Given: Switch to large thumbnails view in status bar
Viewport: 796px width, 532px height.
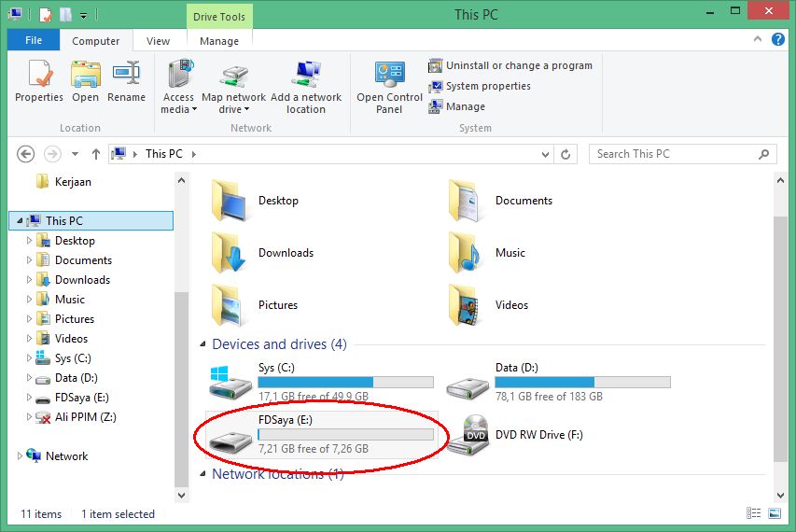Looking at the screenshot, I should pyautogui.click(x=775, y=514).
